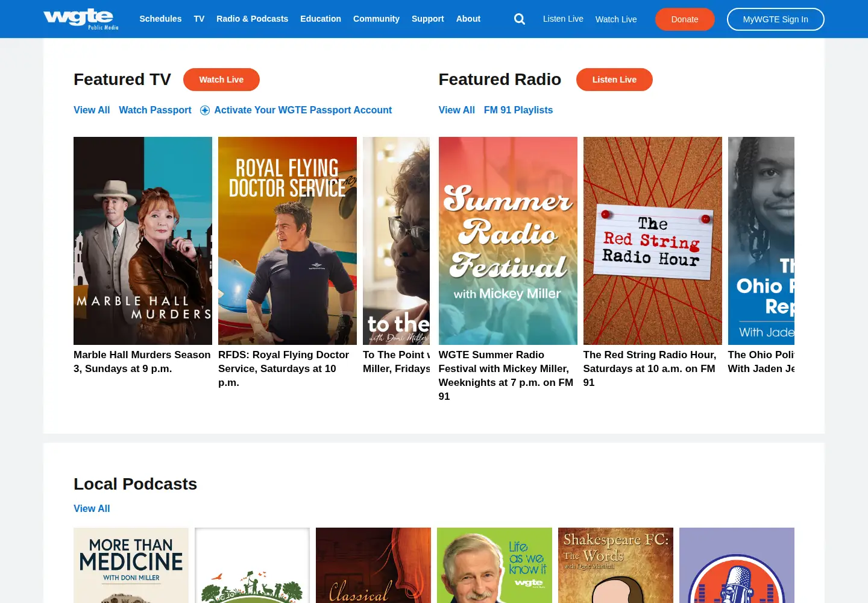868x603 pixels.
Task: Open the Community menu
Action: tap(376, 19)
